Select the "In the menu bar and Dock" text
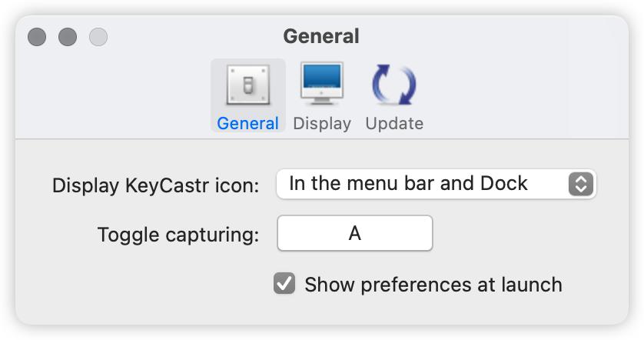Viewport: 644px width, 340px height. point(408,184)
